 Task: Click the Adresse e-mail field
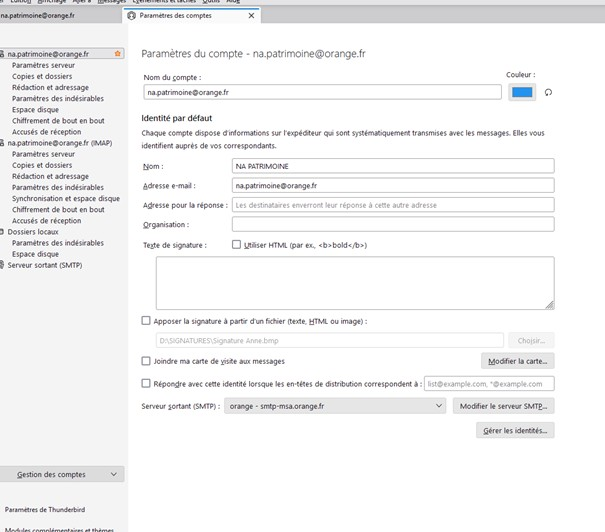click(393, 185)
